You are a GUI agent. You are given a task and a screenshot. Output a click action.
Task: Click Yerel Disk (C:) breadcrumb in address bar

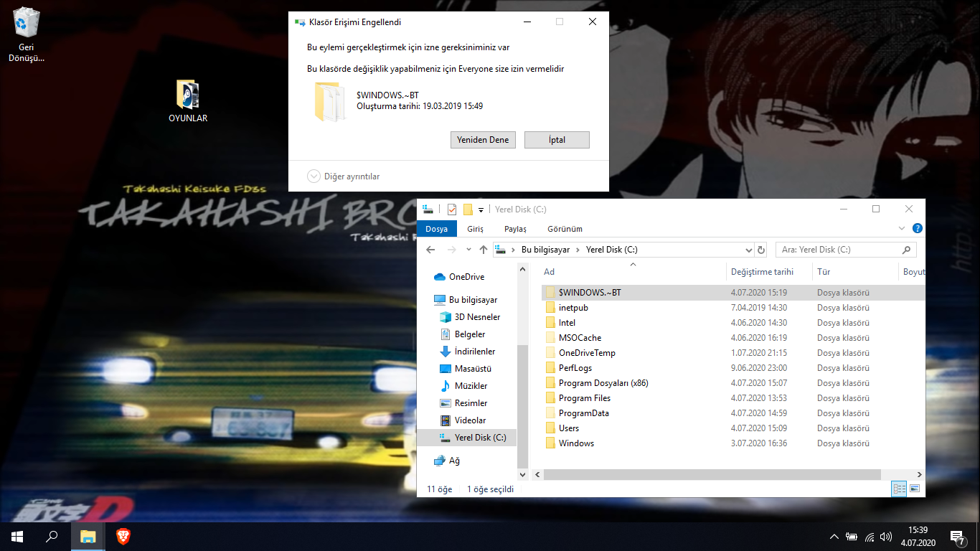point(612,250)
